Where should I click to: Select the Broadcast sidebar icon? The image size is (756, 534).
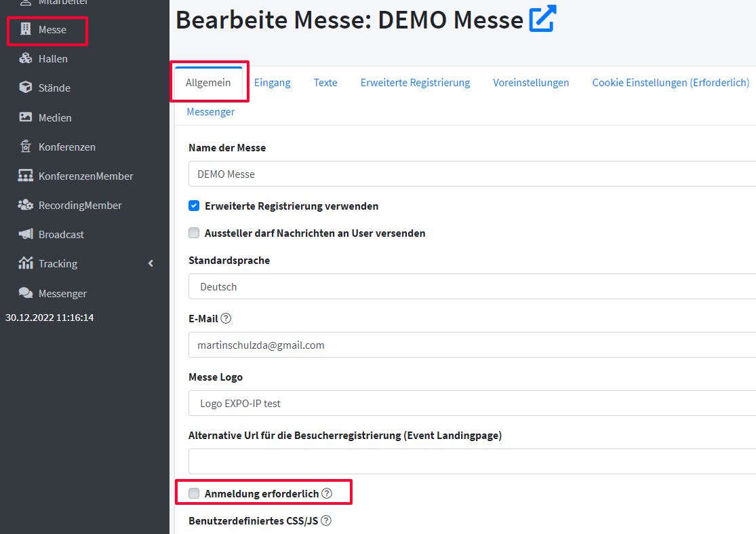(x=60, y=234)
